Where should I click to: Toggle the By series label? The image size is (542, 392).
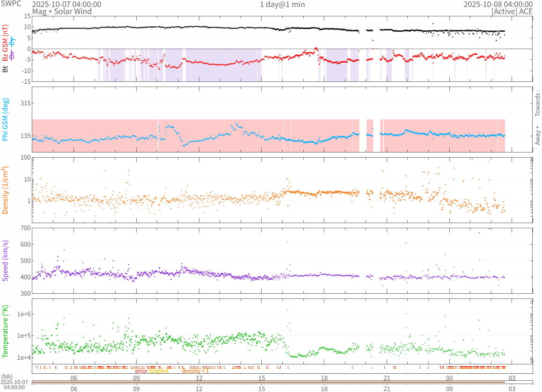(12, 40)
